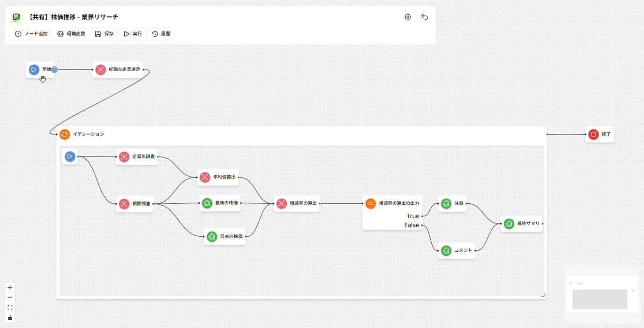The image size is (644, 328).
Task: Select the 最新の株価 puzzle-piece node icon
Action: pos(207,203)
